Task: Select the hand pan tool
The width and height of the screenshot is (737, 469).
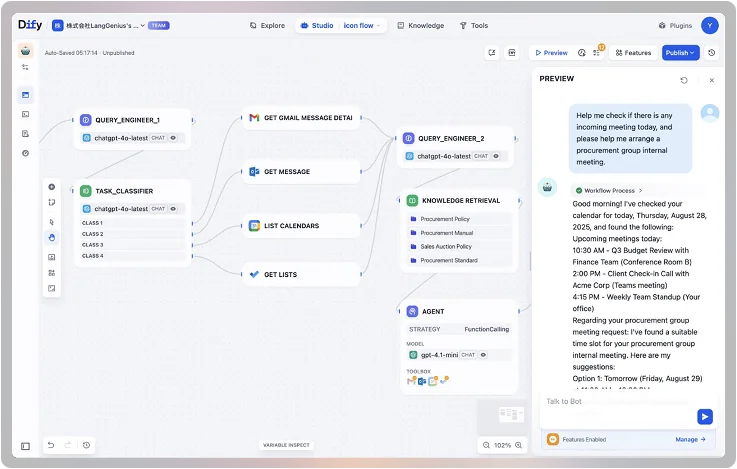Action: (52, 237)
